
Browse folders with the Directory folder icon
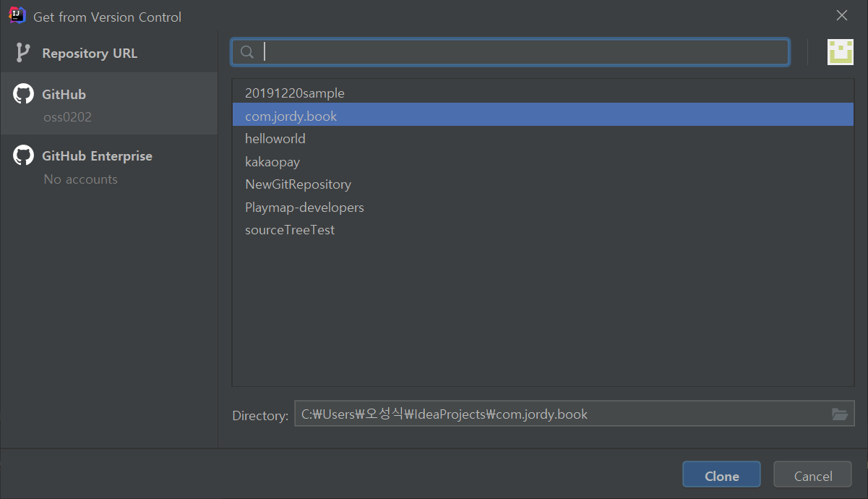[x=839, y=414]
